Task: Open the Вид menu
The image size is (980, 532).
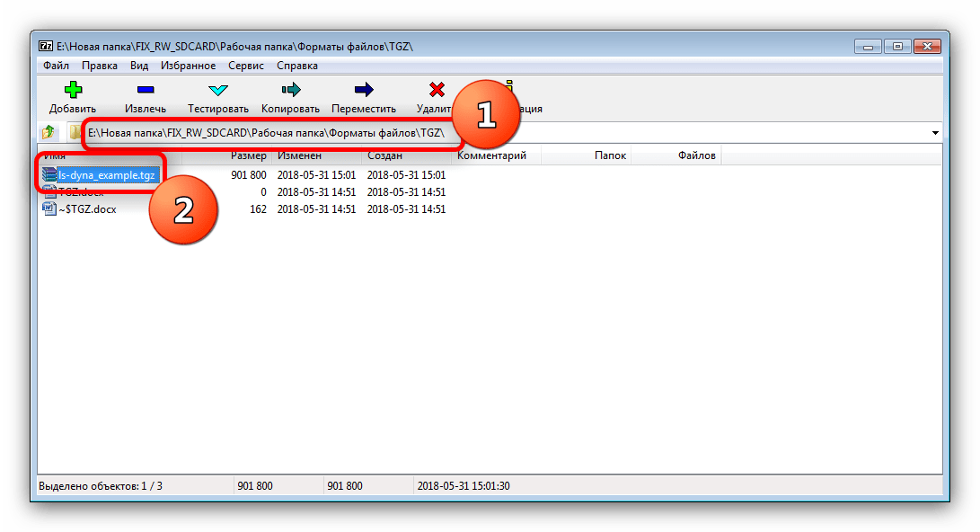Action: [x=139, y=66]
